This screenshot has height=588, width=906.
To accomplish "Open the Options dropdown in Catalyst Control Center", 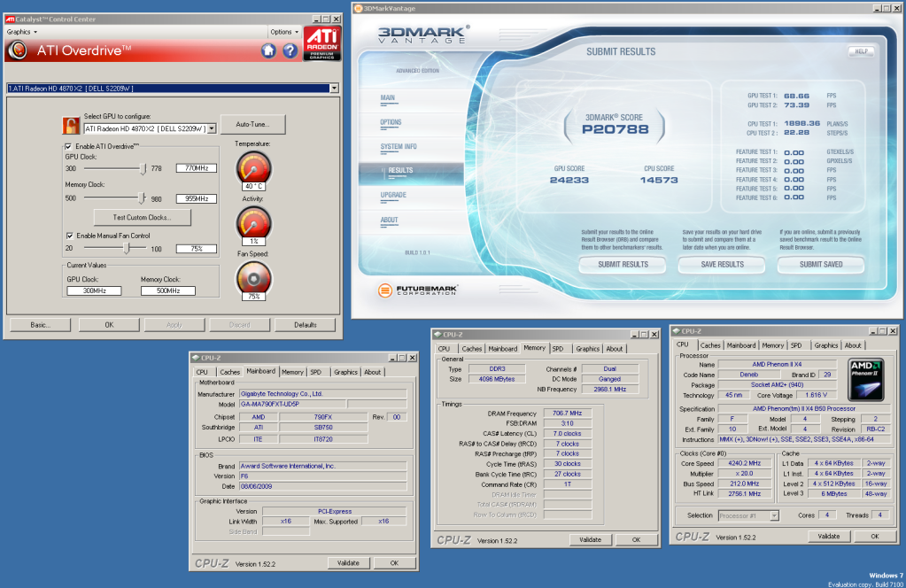I will (284, 32).
